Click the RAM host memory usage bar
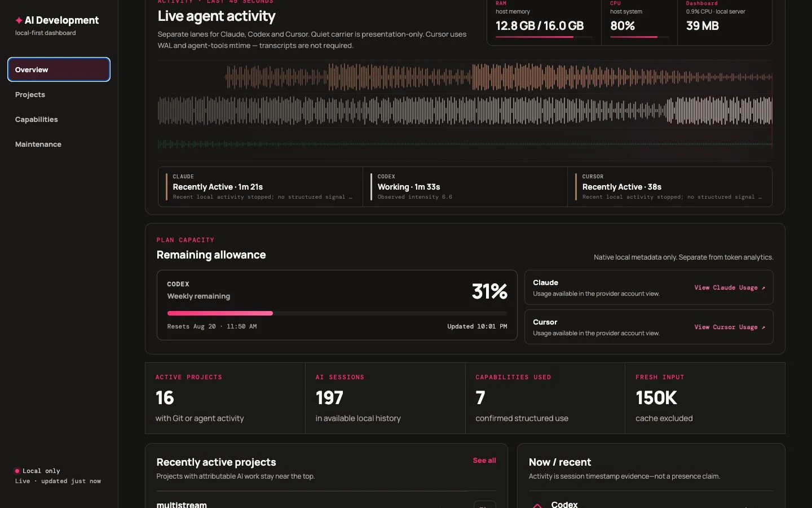This screenshot has height=508, width=812. click(544, 37)
